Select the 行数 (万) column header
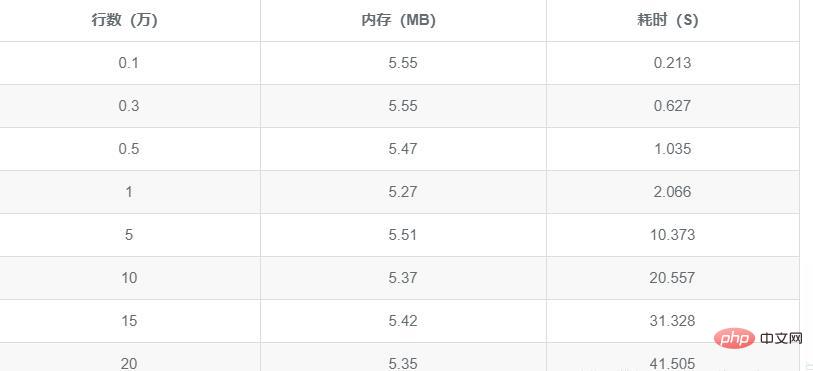 tap(125, 20)
